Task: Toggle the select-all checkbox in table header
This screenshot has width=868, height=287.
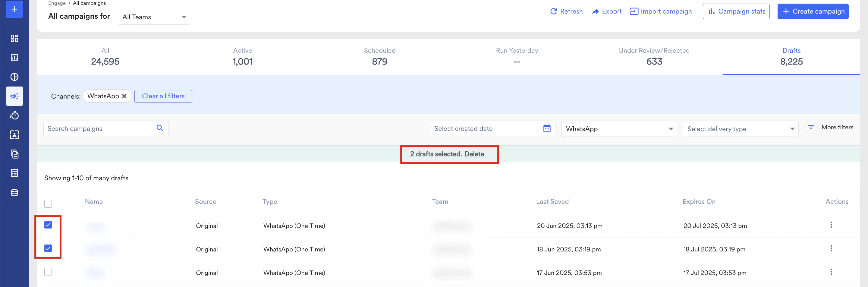Action: (48, 203)
